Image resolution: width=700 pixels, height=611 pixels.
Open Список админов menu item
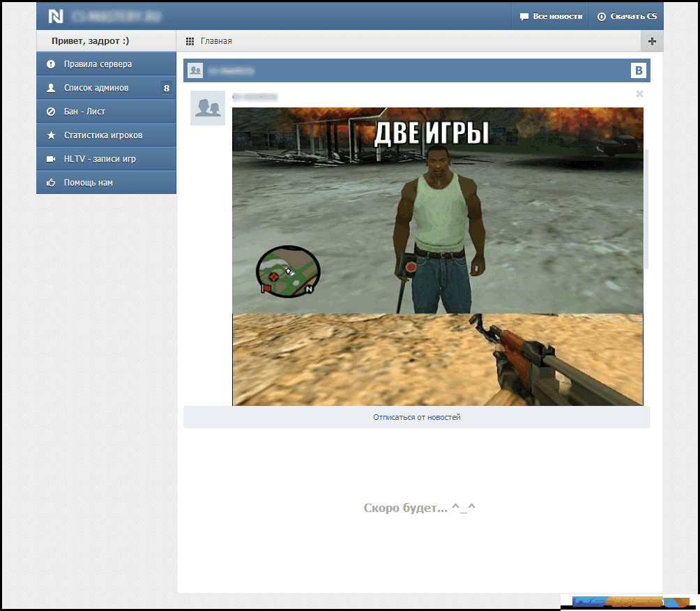[106, 88]
